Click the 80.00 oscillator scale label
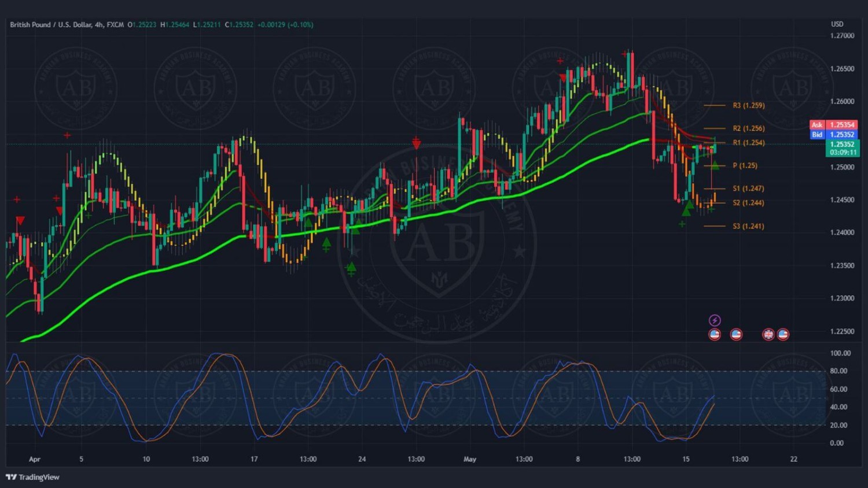The width and height of the screenshot is (868, 488). pos(838,371)
